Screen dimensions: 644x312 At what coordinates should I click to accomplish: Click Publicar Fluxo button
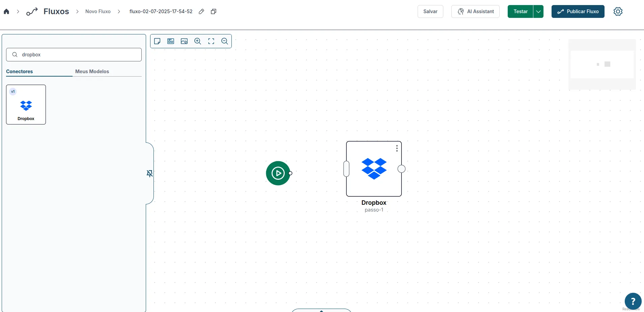point(578,11)
